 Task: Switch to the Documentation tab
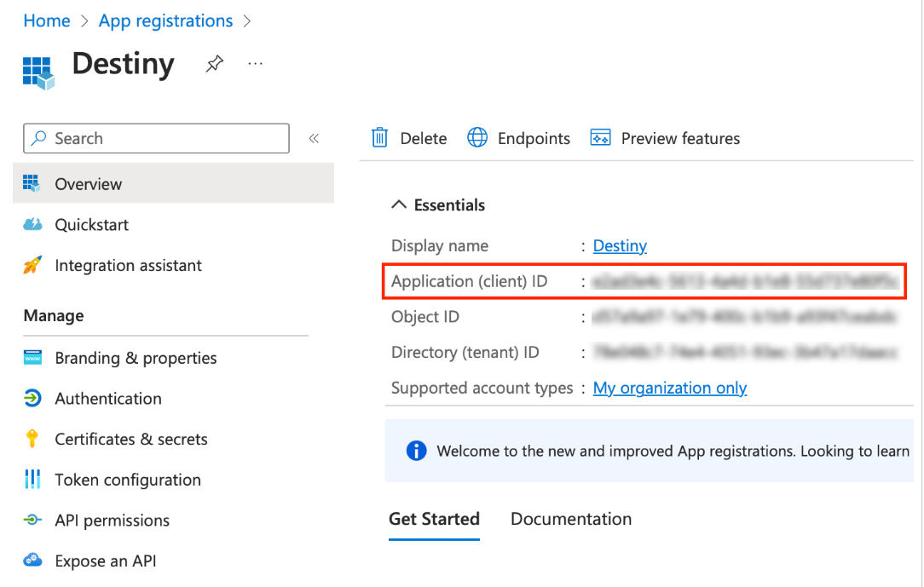[x=570, y=519]
